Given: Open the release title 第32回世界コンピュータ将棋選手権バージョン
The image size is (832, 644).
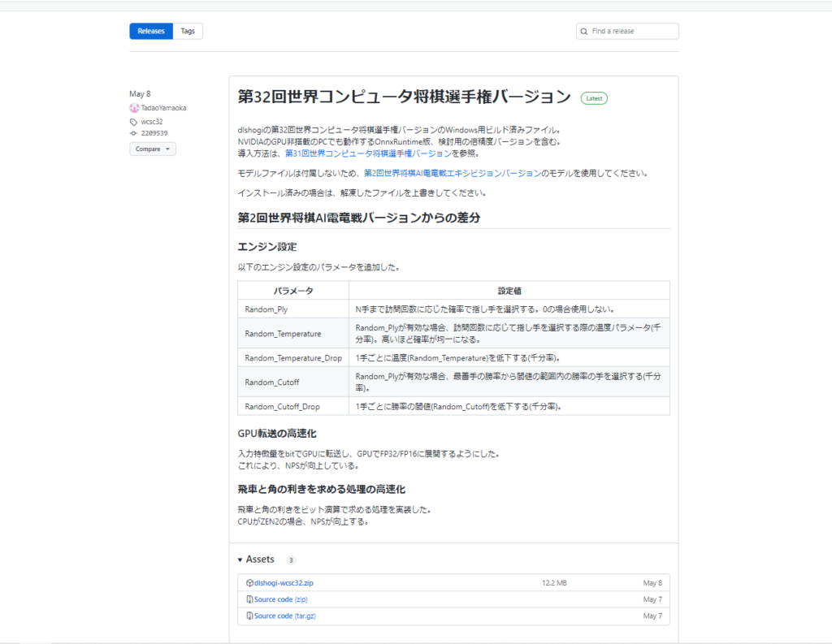Looking at the screenshot, I should (405, 97).
